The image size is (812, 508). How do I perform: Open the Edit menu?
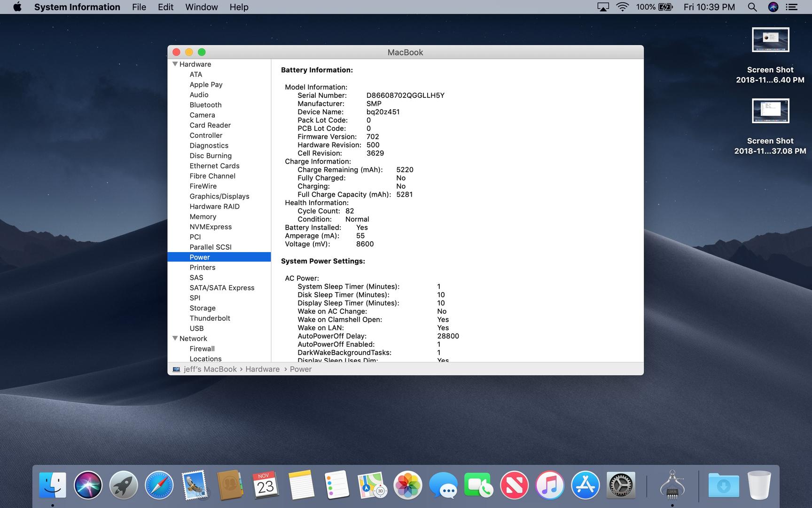165,7
